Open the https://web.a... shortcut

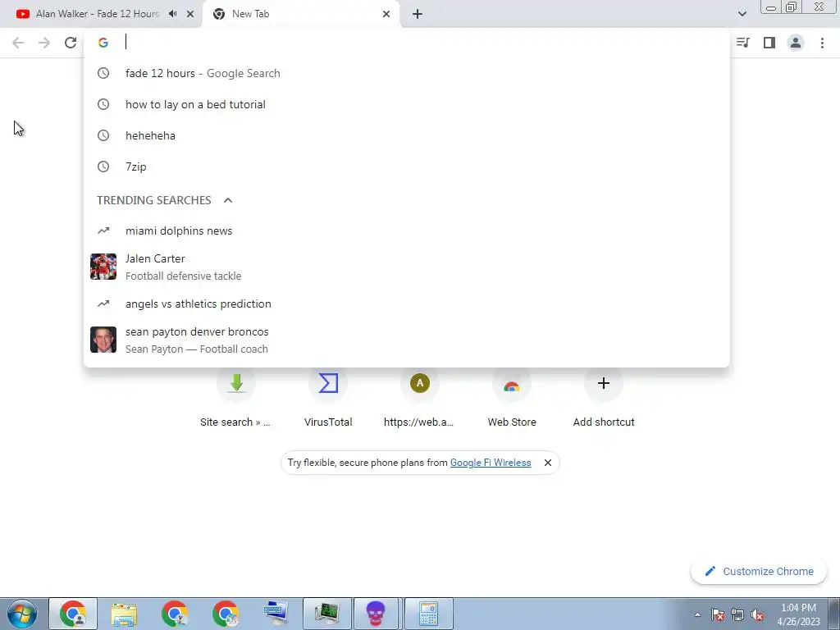tap(419, 399)
